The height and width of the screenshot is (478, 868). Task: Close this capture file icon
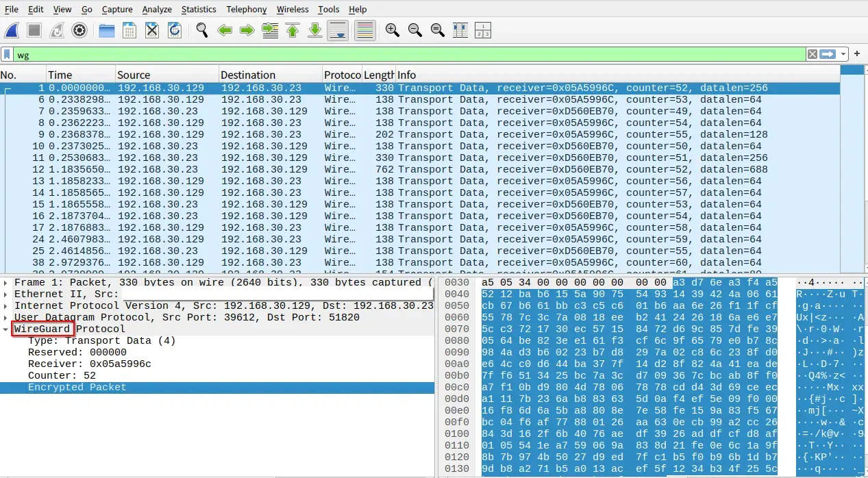[152, 30]
